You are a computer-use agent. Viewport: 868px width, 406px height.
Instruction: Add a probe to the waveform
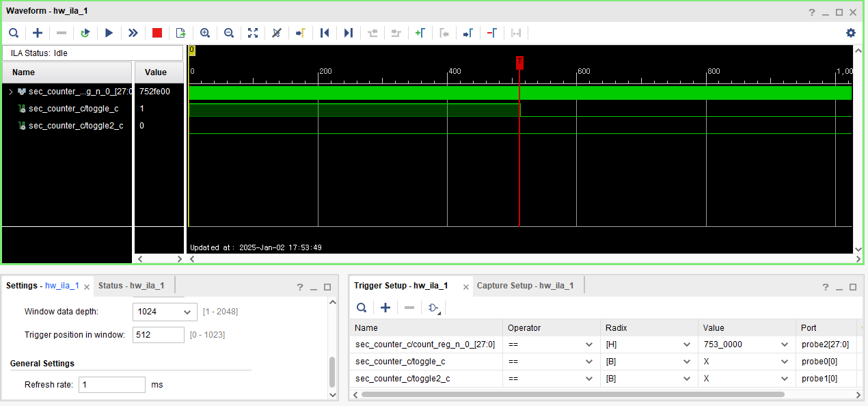[x=38, y=33]
